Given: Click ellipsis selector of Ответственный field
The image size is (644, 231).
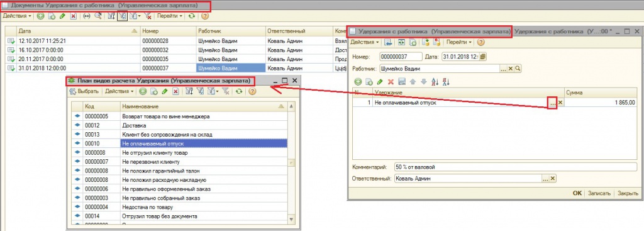Looking at the screenshot, I should point(545,178).
